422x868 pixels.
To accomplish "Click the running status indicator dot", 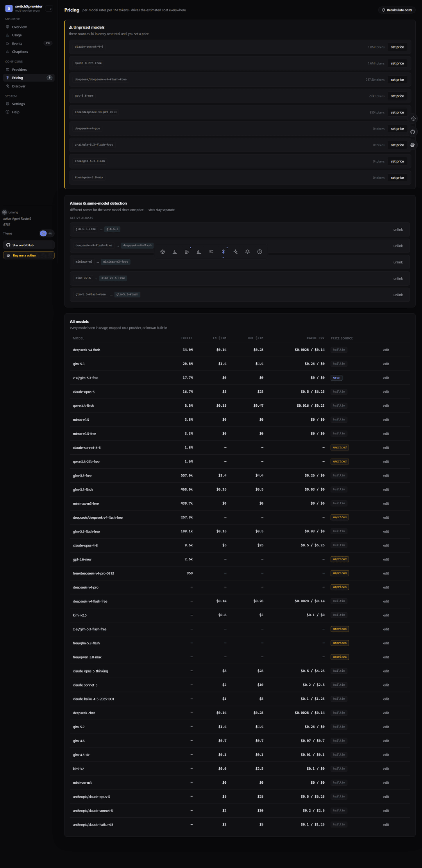I will (x=5, y=212).
